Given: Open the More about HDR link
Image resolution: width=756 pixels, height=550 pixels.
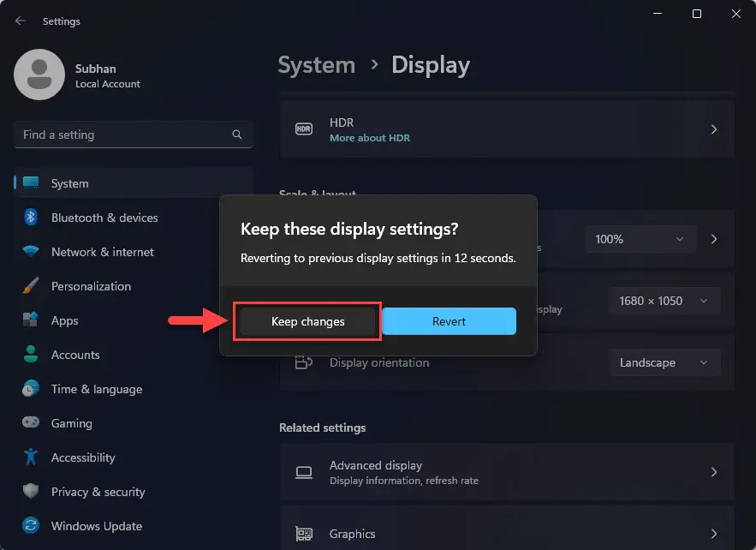Looking at the screenshot, I should pyautogui.click(x=370, y=138).
